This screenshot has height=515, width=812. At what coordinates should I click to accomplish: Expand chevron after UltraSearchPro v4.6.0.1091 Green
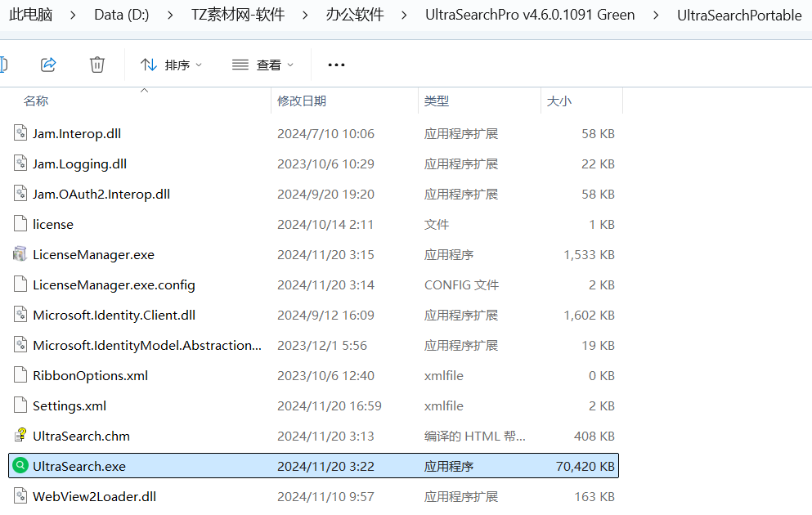coord(656,16)
